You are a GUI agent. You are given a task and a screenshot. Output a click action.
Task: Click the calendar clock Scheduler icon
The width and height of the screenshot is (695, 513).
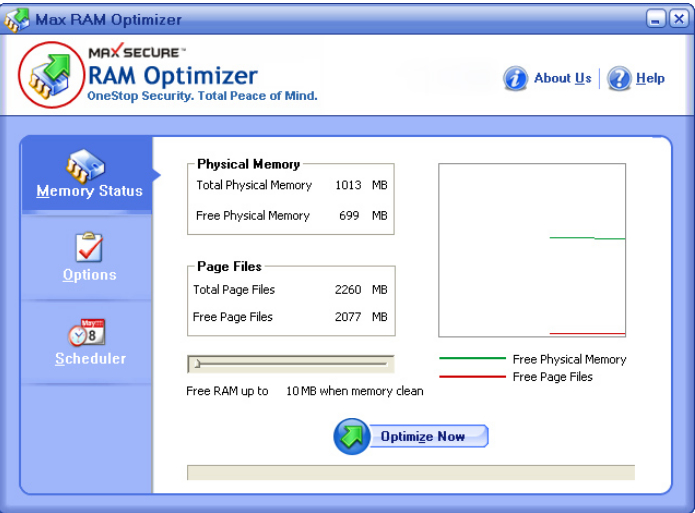coord(86,332)
